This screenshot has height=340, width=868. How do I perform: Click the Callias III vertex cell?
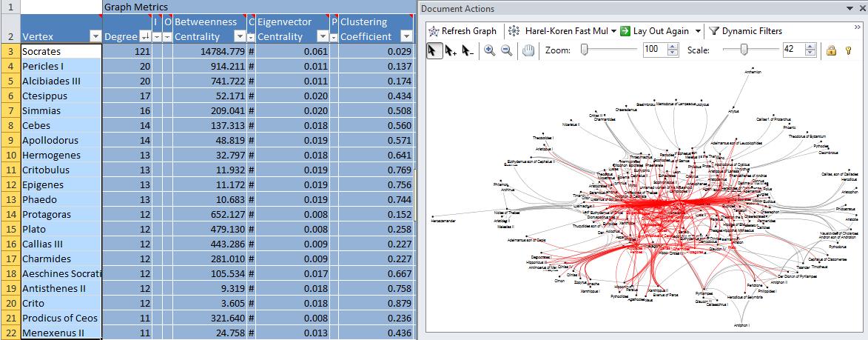point(61,244)
